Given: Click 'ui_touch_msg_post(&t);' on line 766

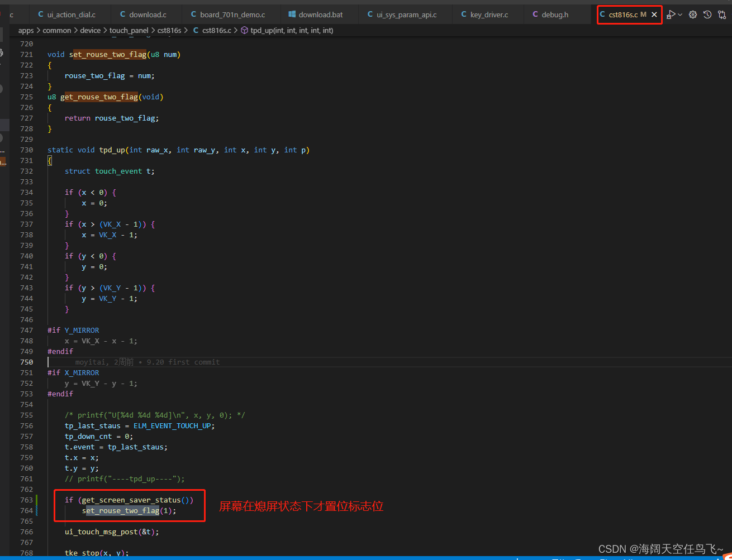Looking at the screenshot, I should point(112,532).
